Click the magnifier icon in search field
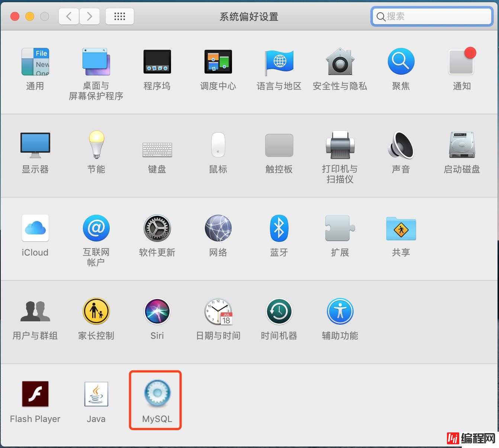The width and height of the screenshot is (499, 448). coord(381,17)
